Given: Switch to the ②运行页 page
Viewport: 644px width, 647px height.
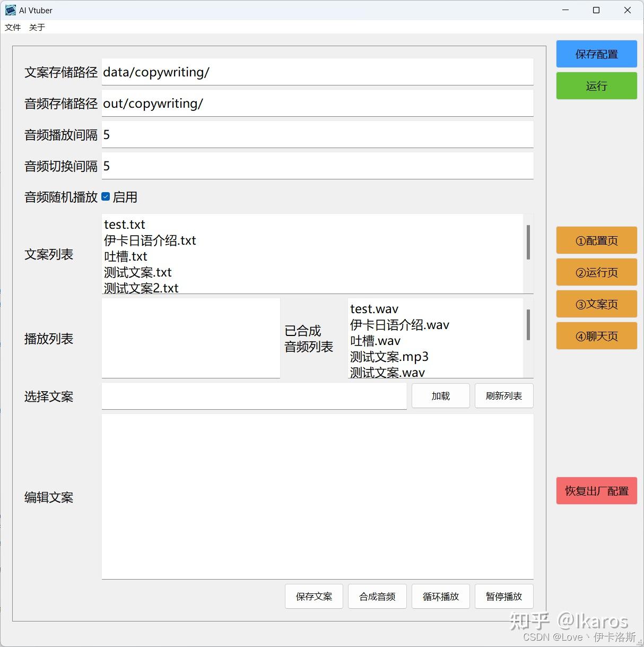Looking at the screenshot, I should (596, 272).
